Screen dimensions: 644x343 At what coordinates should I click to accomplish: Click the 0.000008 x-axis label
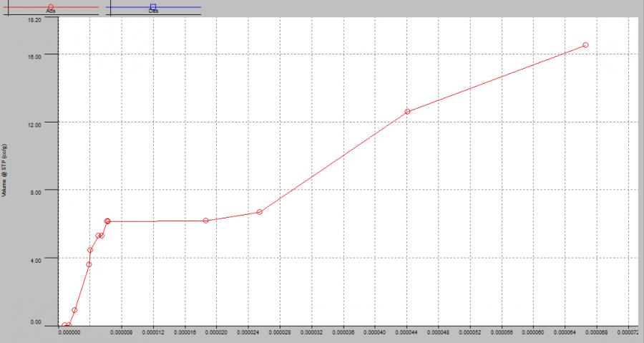(122, 332)
